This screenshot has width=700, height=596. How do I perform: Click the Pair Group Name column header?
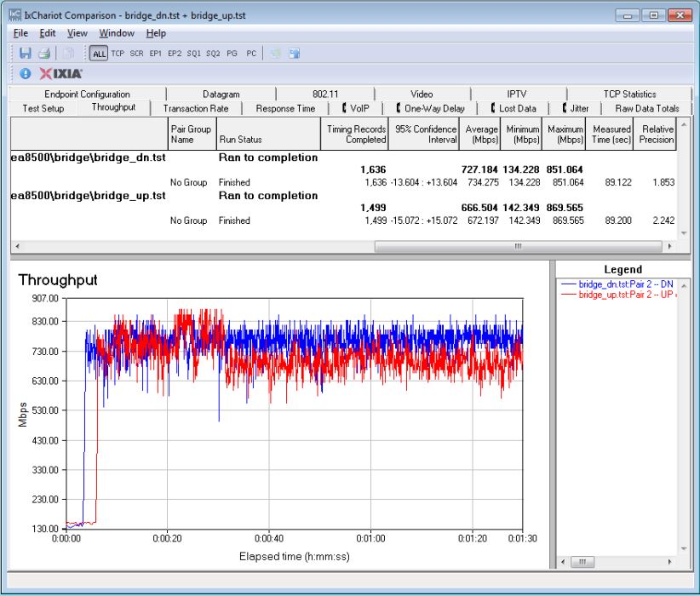[x=192, y=134]
